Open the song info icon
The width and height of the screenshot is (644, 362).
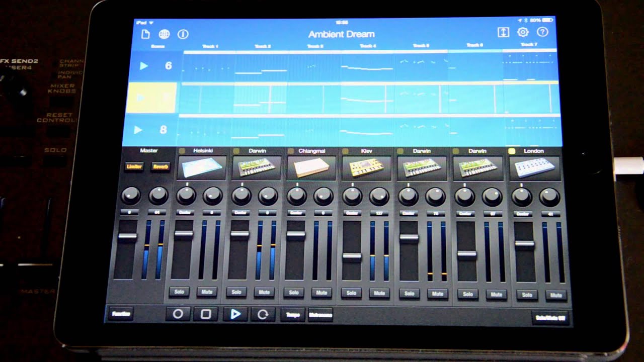(x=183, y=34)
